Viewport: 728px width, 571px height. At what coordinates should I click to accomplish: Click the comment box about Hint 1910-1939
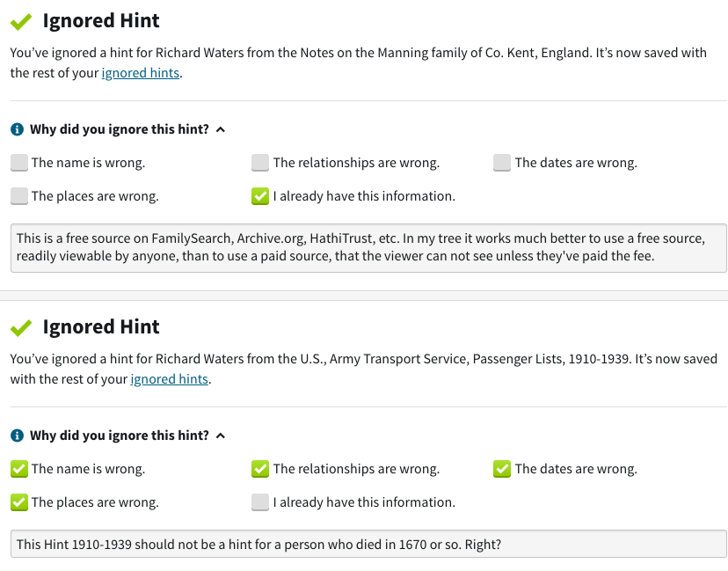click(x=369, y=544)
